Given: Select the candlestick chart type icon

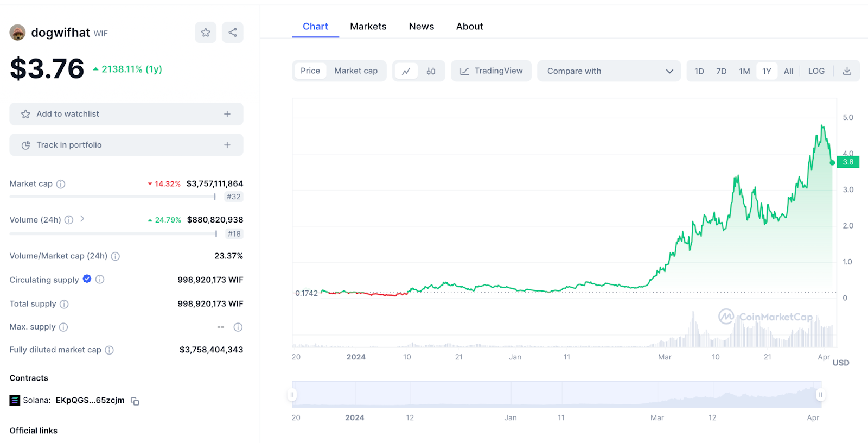Looking at the screenshot, I should click(x=431, y=71).
